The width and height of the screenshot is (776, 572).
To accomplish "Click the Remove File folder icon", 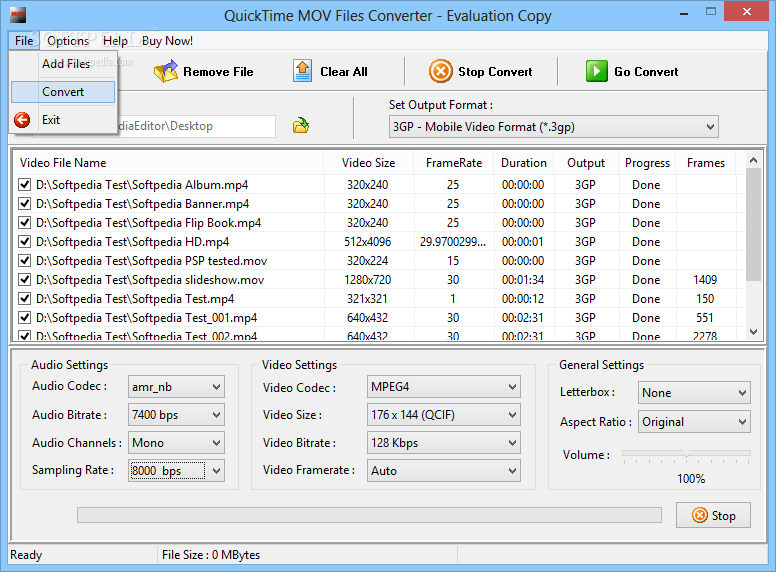I will pos(166,71).
